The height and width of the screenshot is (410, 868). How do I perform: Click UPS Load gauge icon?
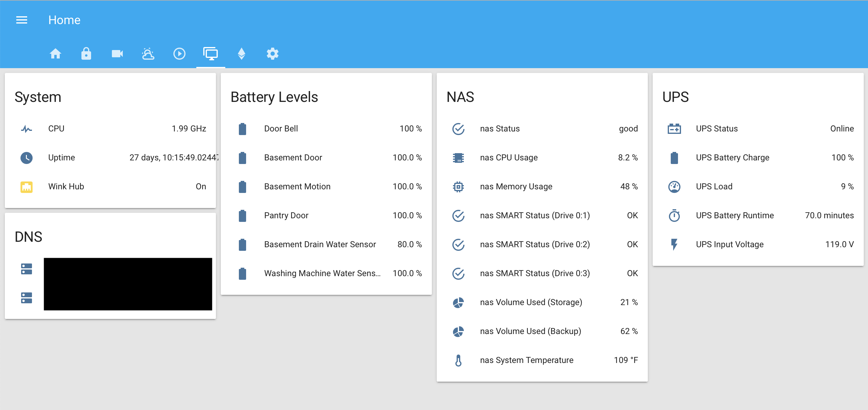pos(674,187)
